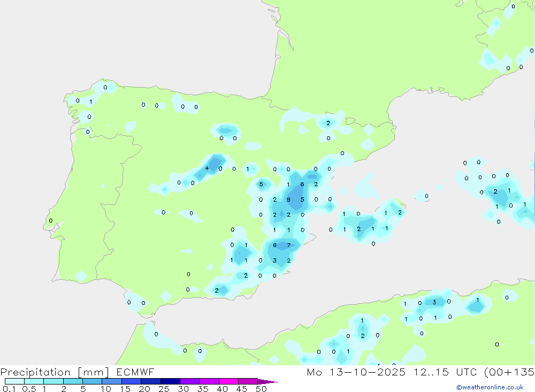Click the precipitation value '7' on the map
The image size is (535, 392).
tap(289, 245)
